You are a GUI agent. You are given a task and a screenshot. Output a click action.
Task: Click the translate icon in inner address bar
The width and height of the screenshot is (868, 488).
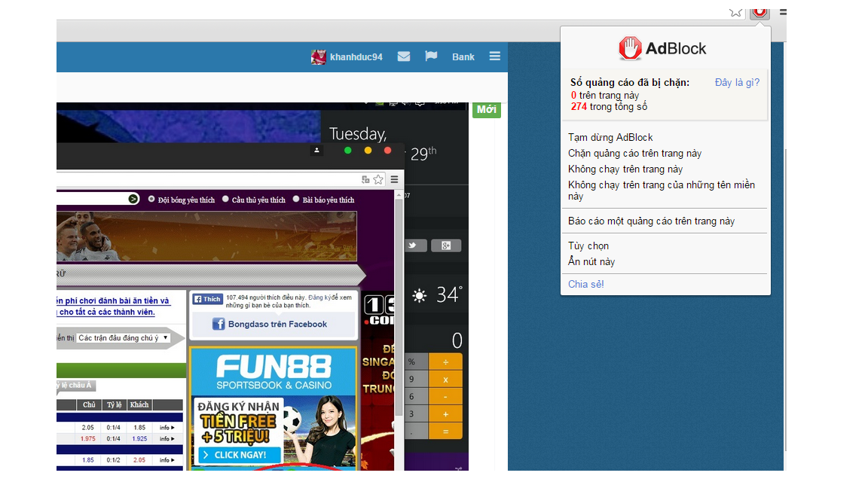pos(365,179)
